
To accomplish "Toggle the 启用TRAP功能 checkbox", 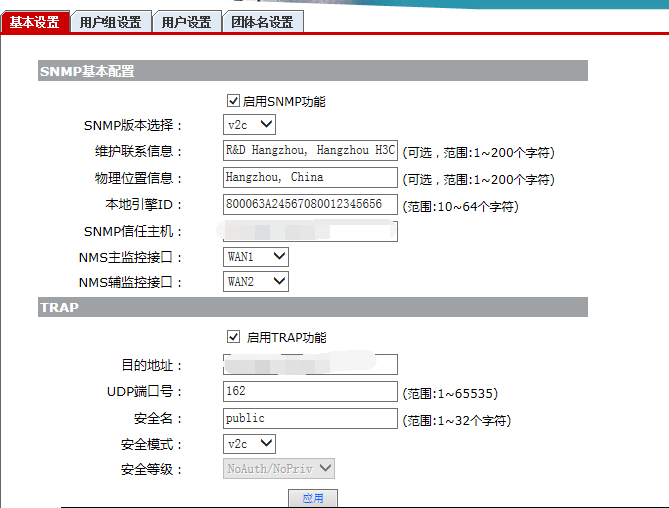I will 233,337.
